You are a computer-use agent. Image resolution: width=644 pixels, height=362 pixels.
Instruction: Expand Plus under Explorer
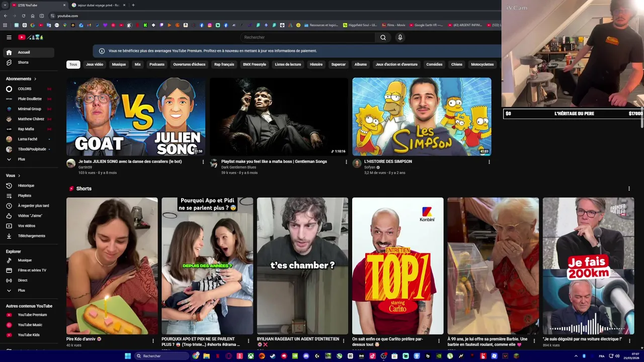[x=29, y=291]
